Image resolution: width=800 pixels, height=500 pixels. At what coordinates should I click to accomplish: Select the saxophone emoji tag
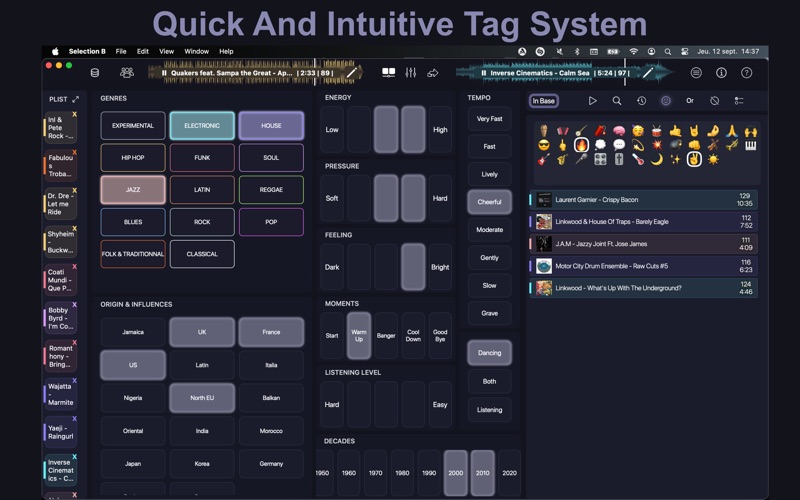562,159
